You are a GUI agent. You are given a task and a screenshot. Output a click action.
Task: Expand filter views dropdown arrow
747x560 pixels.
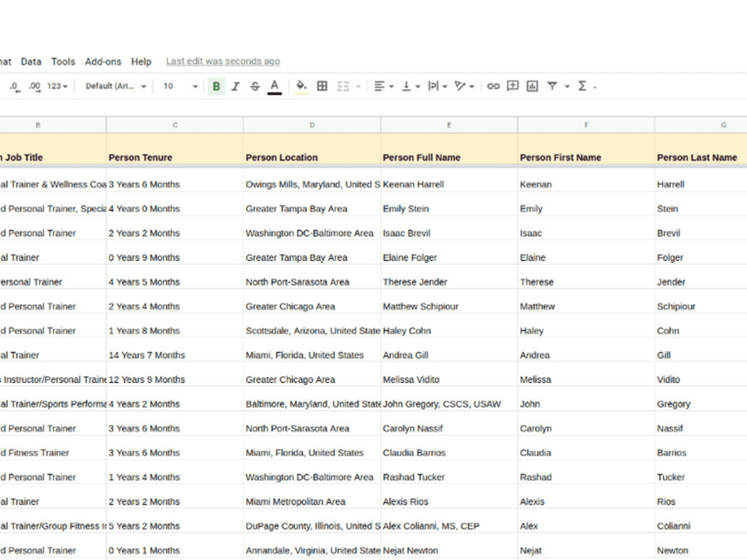[567, 87]
